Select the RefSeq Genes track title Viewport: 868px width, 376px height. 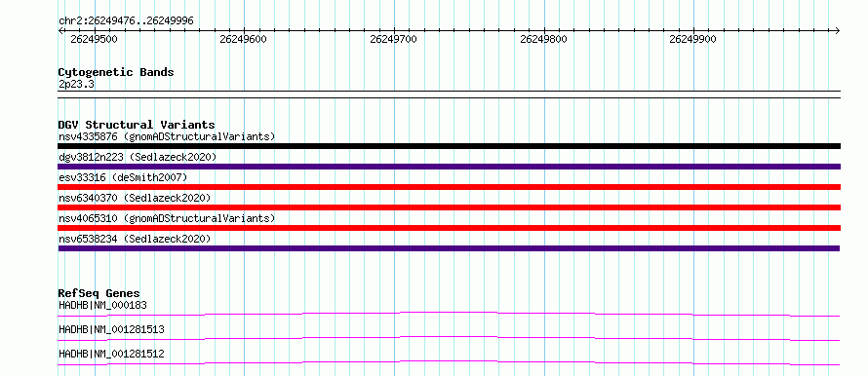99,293
